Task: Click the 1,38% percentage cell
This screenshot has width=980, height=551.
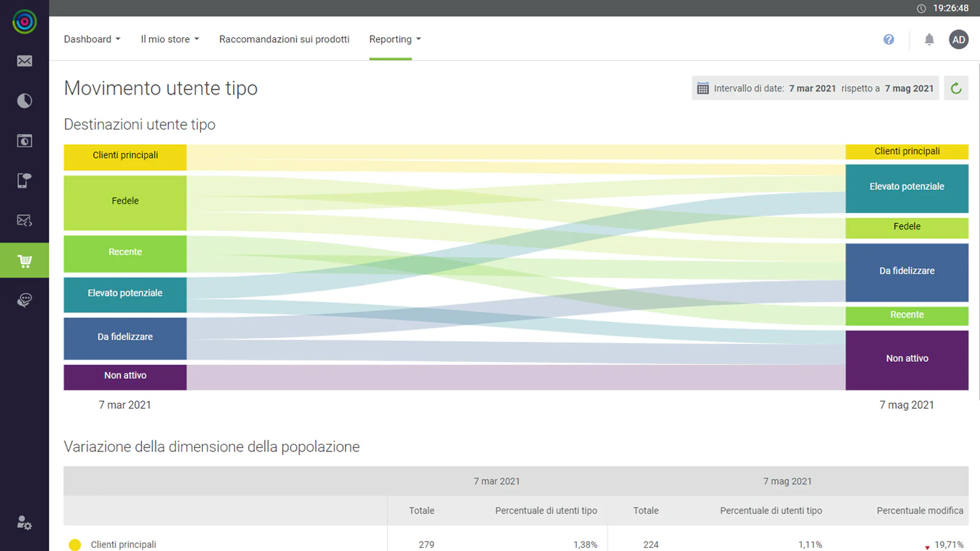Action: (585, 544)
